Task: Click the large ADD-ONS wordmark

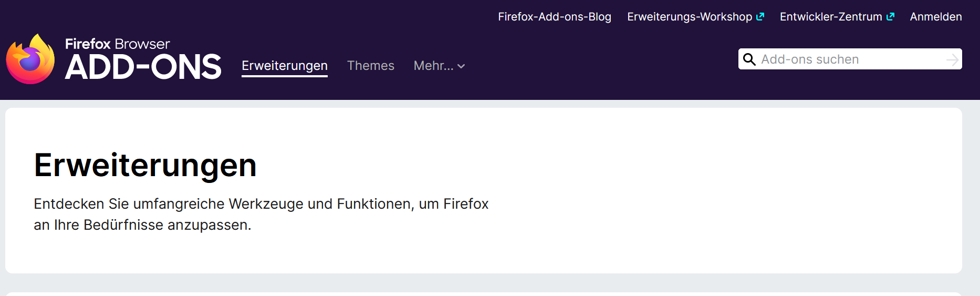Action: pyautogui.click(x=143, y=67)
